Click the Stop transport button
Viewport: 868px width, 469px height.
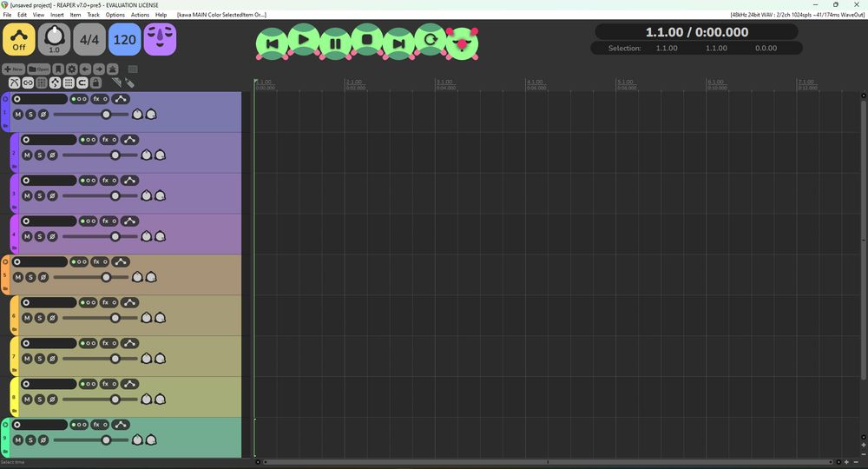pyautogui.click(x=366, y=39)
